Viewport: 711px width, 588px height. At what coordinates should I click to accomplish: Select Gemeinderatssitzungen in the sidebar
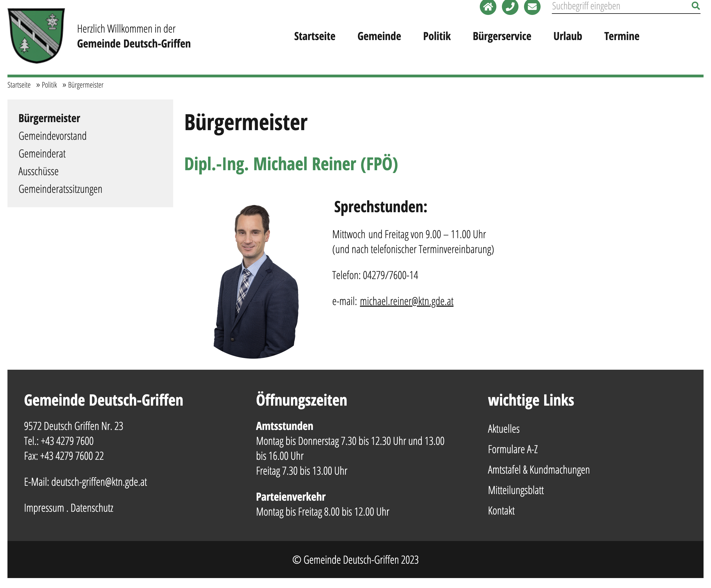[x=60, y=189]
